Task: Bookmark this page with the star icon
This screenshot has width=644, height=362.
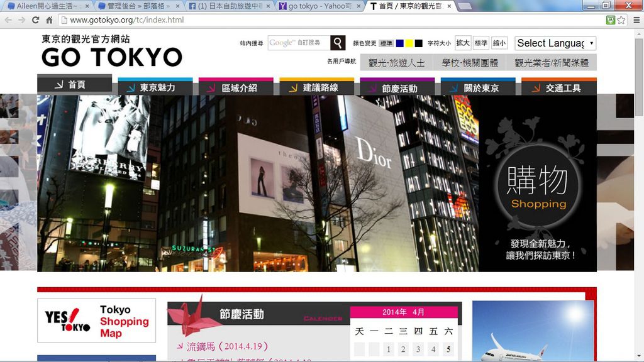Action: 621,19
